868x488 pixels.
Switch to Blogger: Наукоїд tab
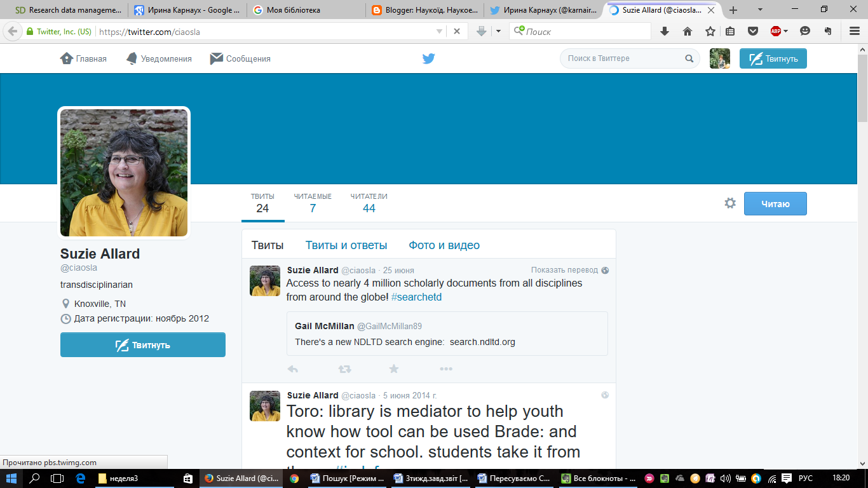(x=424, y=10)
